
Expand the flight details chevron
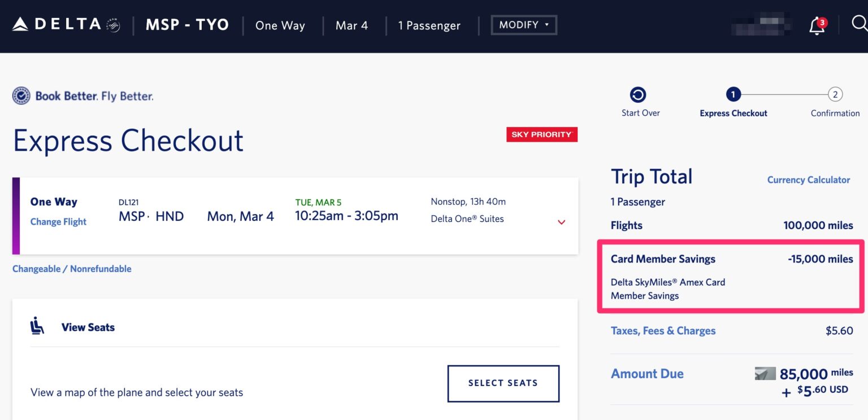coord(561,222)
